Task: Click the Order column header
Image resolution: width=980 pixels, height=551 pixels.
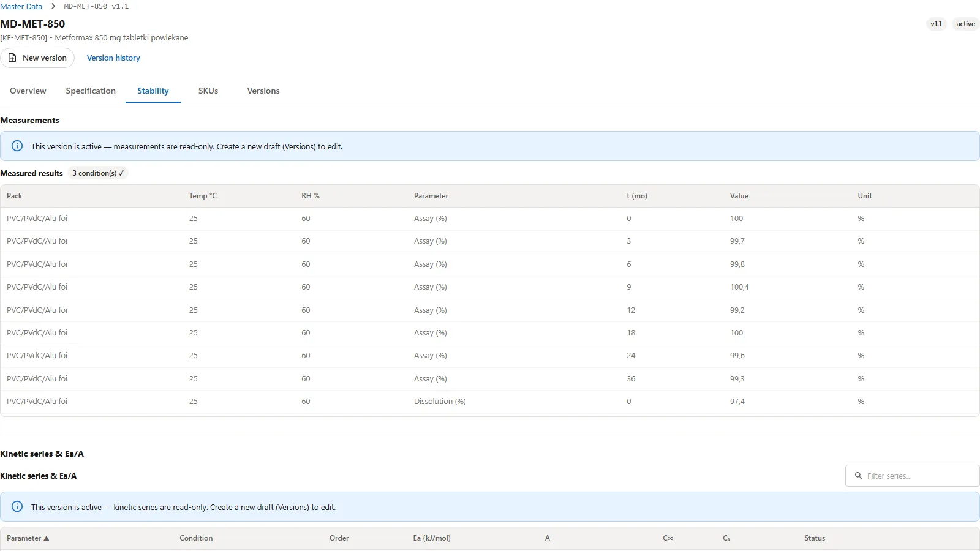Action: [x=339, y=538]
